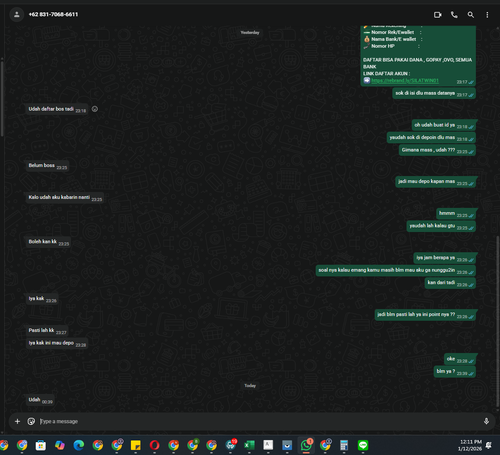Screen dimensions: 500x455
Task: Select message 'Pasti lah kk'
Action: click(x=47, y=330)
